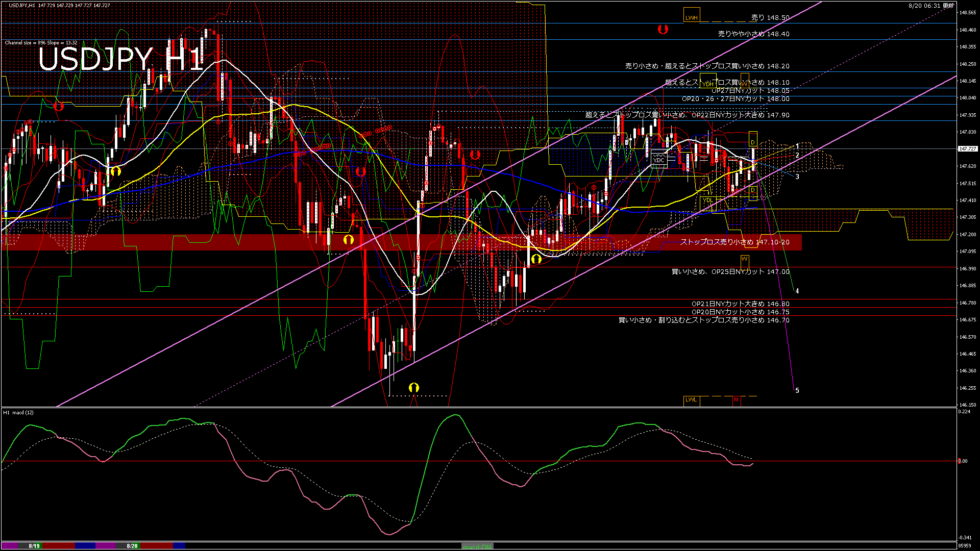
Task: Click the '売り 148.50' order label
Action: coord(770,17)
